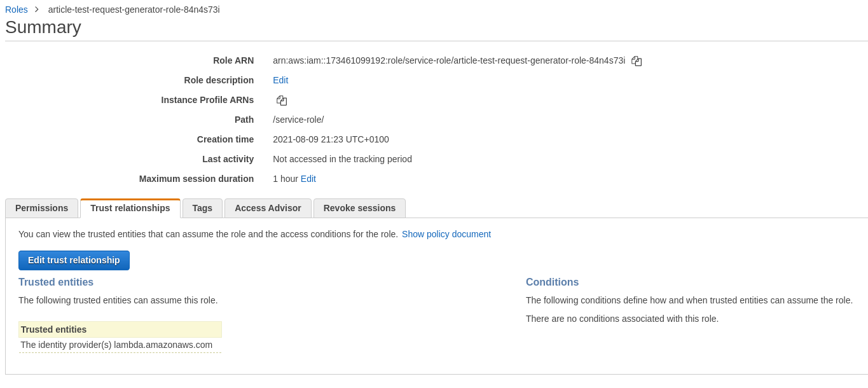Show the policy document
Viewport: 868px width, 388px height.
click(446, 234)
